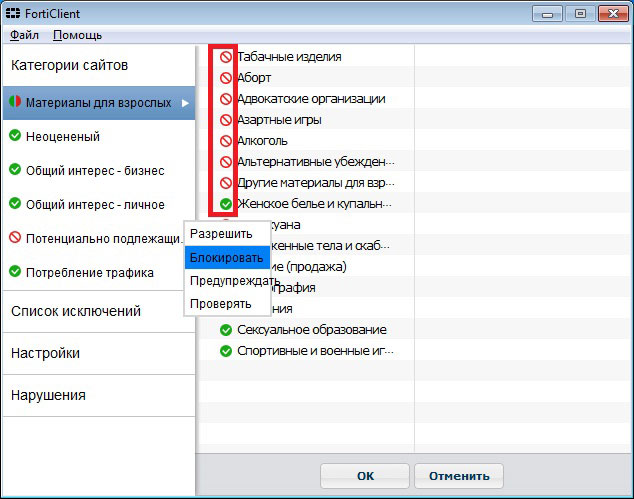Click block icon beside Альтернативные убежден

click(x=226, y=162)
